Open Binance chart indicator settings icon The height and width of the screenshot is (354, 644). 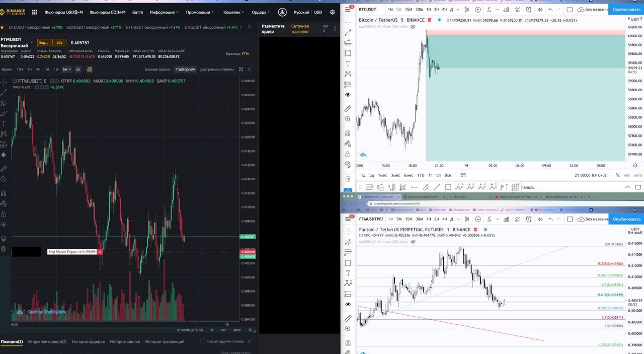pos(79,69)
